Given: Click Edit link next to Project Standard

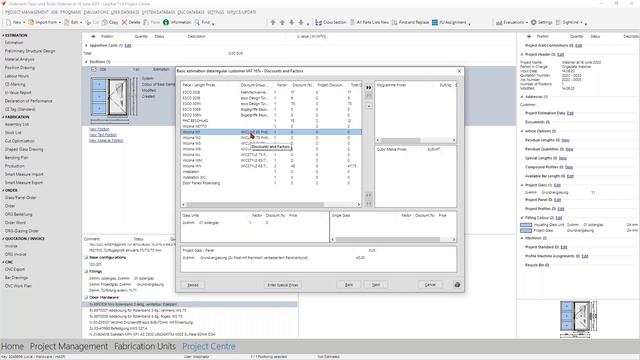Looking at the screenshot, I should 564,247.
